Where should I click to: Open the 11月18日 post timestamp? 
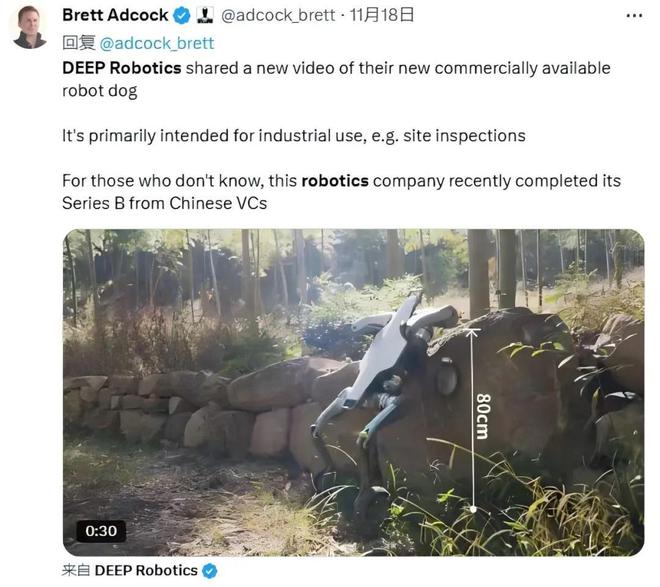click(x=382, y=16)
